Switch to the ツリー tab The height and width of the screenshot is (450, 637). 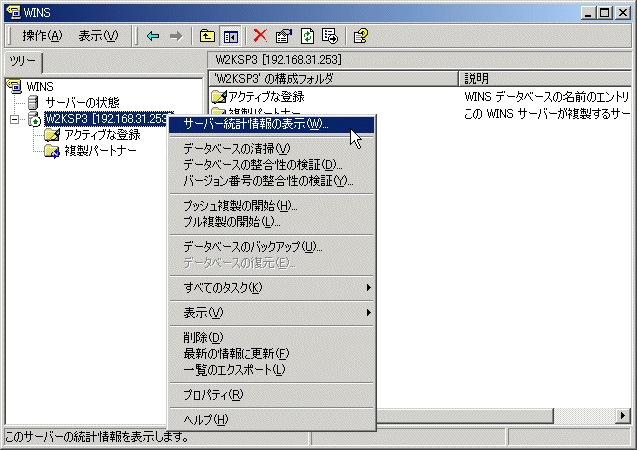(23, 62)
